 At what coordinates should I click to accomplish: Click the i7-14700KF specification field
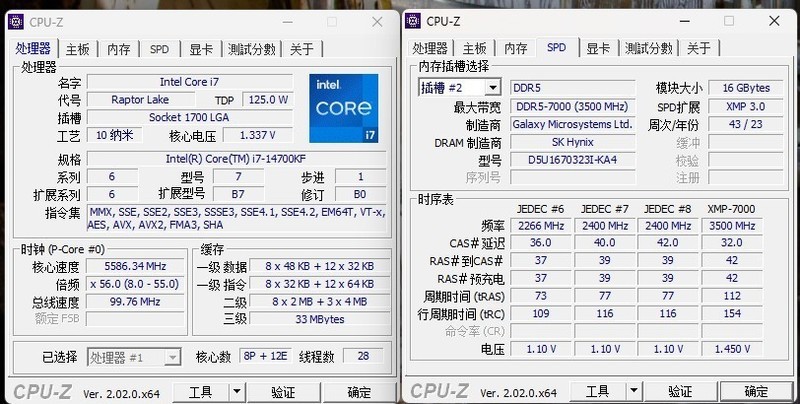click(236, 159)
